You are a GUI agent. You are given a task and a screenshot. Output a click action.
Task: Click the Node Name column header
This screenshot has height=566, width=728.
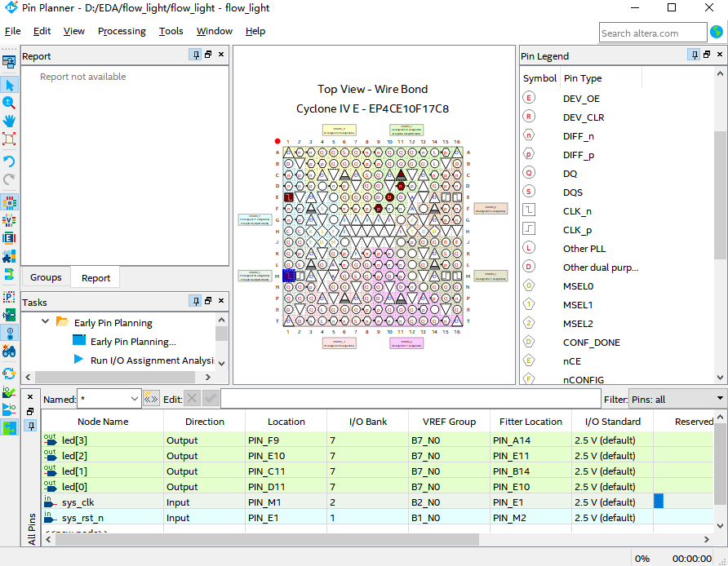point(103,422)
